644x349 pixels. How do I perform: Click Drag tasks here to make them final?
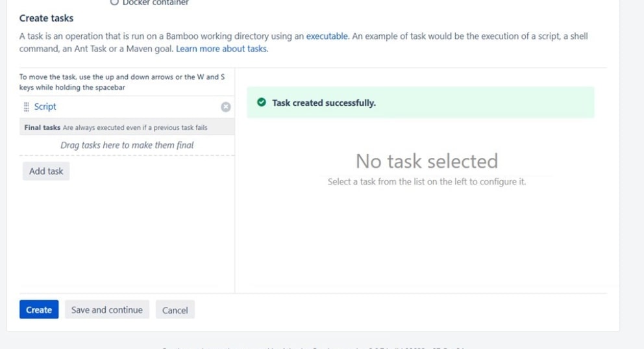point(127,145)
